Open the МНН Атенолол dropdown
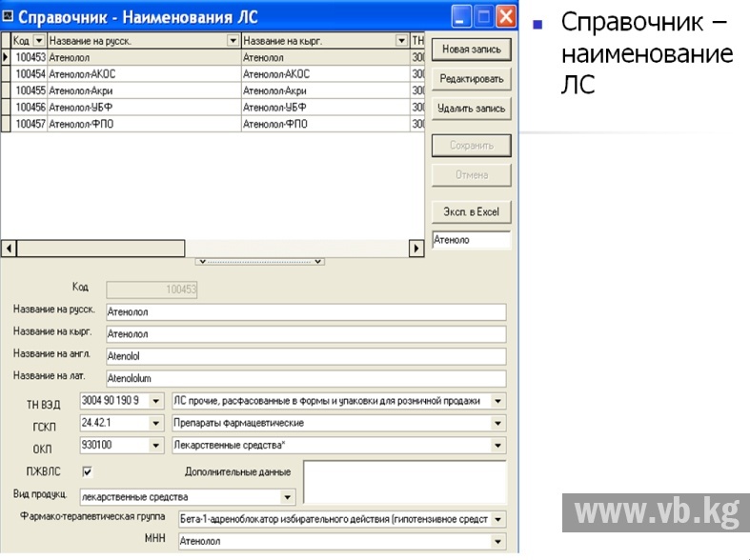This screenshot has height=560, width=750. coord(497,541)
